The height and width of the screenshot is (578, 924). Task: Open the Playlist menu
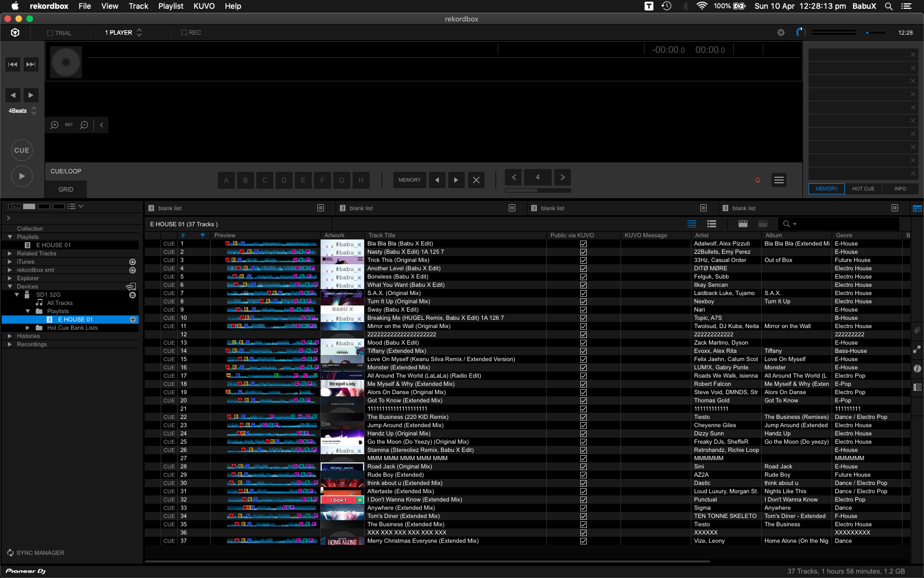point(170,6)
